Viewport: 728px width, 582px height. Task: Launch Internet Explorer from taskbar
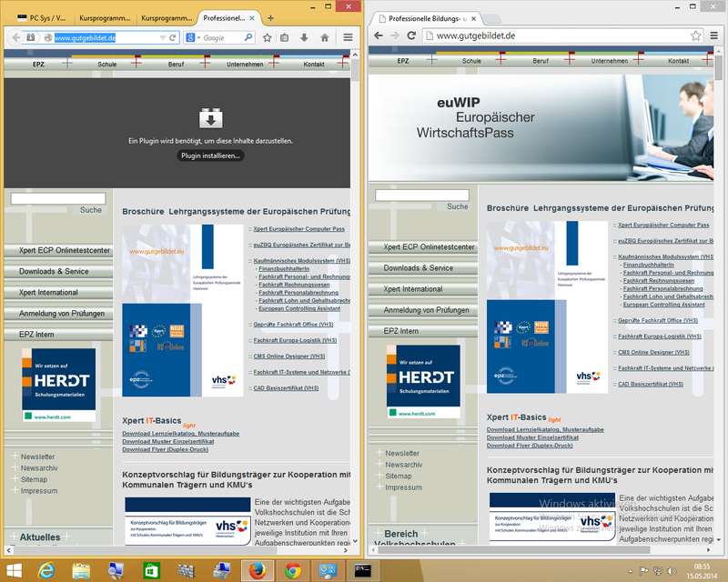click(46, 570)
